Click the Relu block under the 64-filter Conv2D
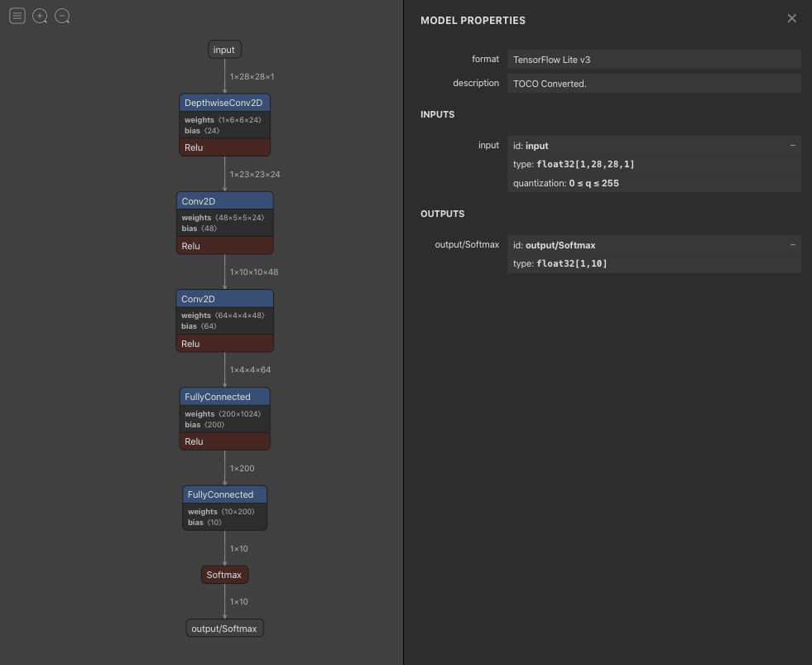 point(224,344)
